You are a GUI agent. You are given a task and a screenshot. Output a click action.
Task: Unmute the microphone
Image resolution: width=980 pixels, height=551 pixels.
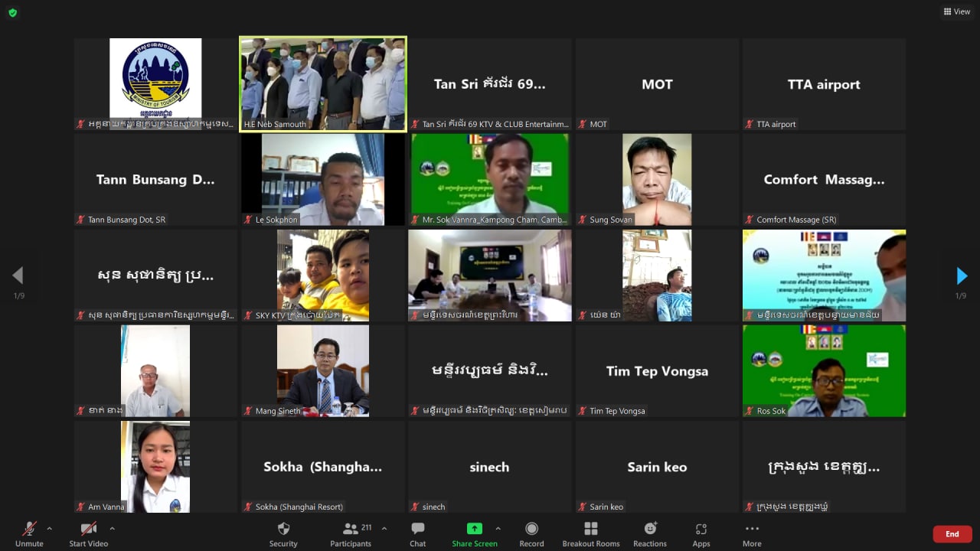(x=29, y=529)
